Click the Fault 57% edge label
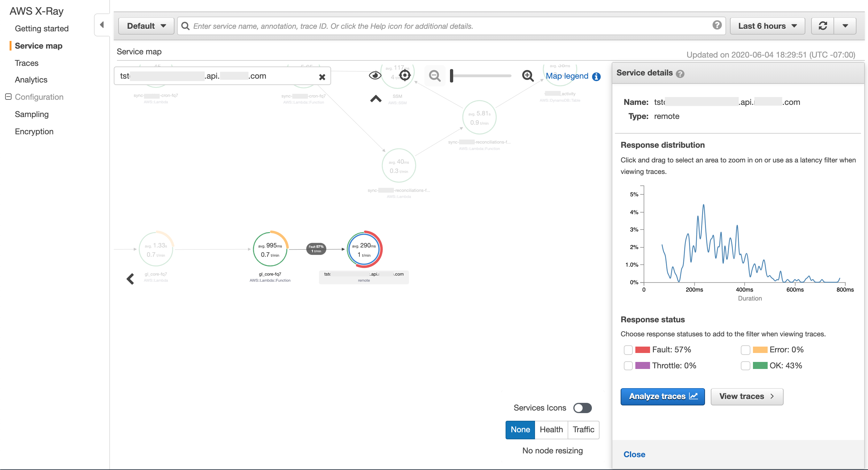Image resolution: width=868 pixels, height=470 pixels. point(316,249)
